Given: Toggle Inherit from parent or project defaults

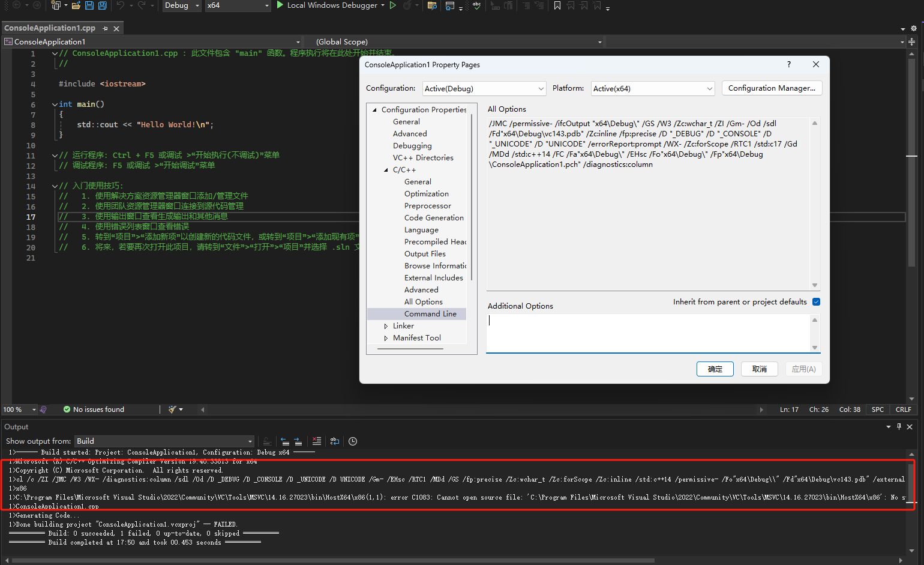Looking at the screenshot, I should (816, 302).
